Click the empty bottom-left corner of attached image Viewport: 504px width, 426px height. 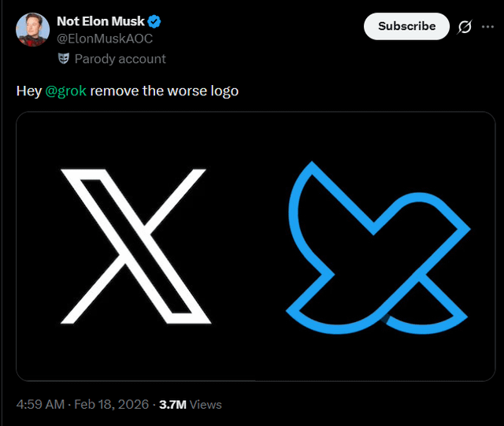[39, 362]
